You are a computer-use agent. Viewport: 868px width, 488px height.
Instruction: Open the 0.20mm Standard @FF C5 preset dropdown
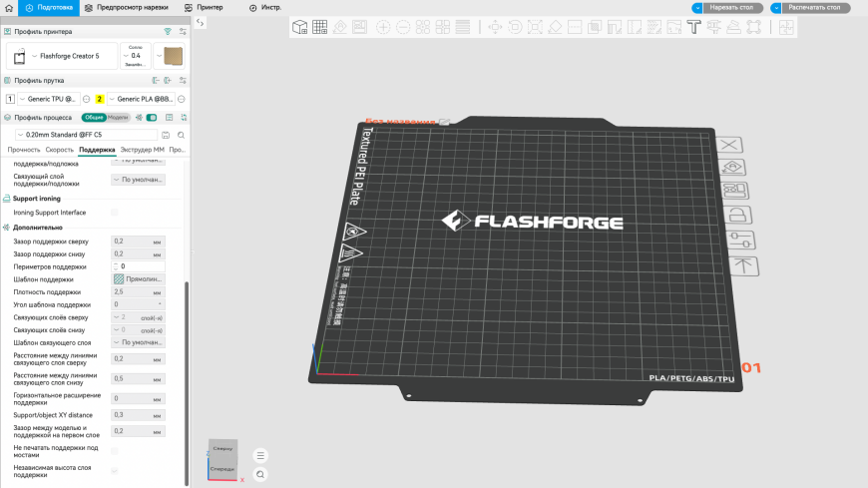click(86, 135)
